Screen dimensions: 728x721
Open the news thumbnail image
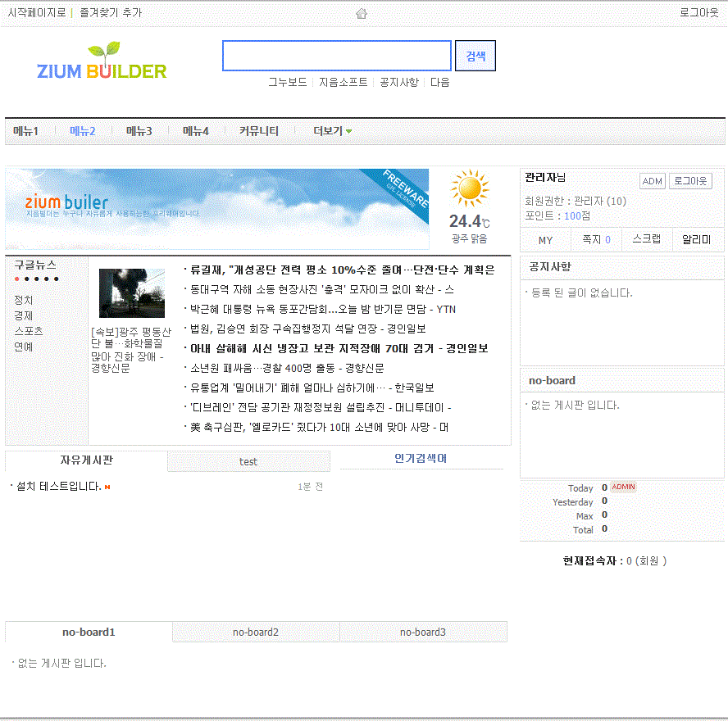point(131,292)
